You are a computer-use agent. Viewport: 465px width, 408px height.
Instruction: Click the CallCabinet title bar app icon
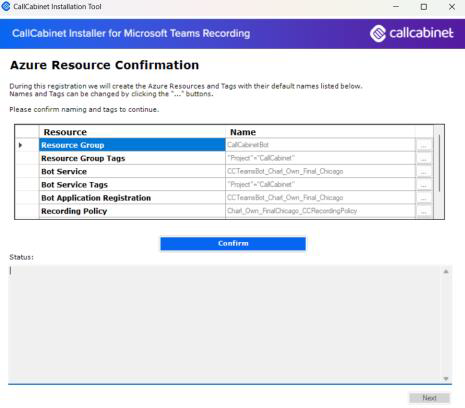[x=6, y=6]
